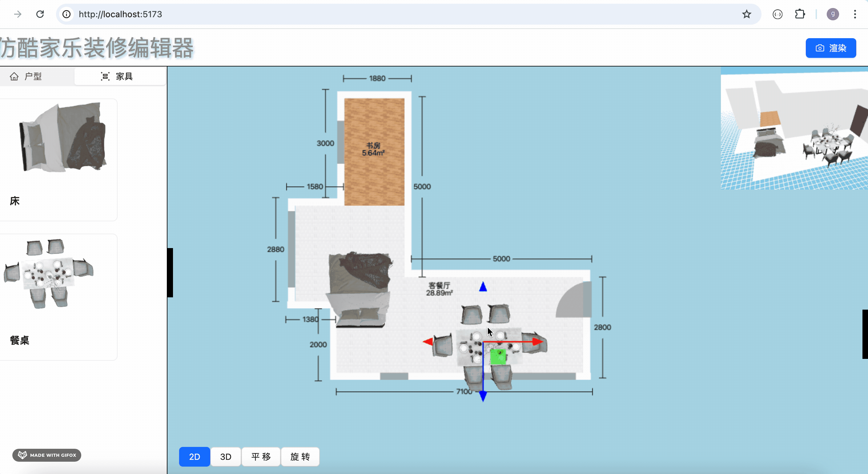Open the browser extensions puzzle icon

click(x=800, y=14)
